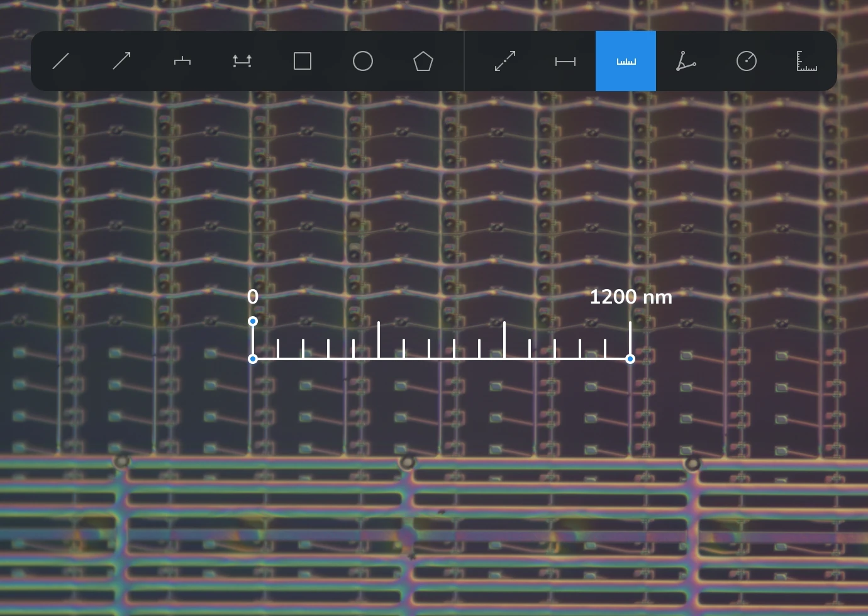This screenshot has width=868, height=616.
Task: Select the circle shape tool
Action: (363, 61)
